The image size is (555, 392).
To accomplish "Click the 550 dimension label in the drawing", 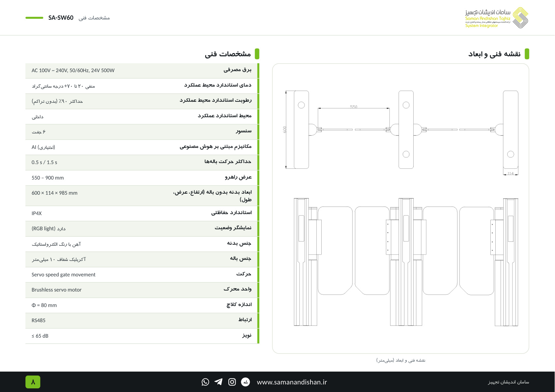I will coord(354,107).
